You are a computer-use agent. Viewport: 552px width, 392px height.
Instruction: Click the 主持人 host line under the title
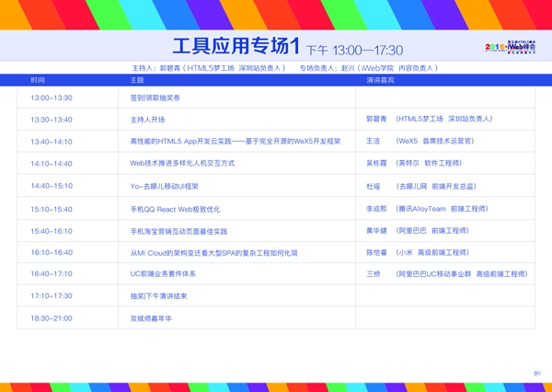pyautogui.click(x=209, y=68)
